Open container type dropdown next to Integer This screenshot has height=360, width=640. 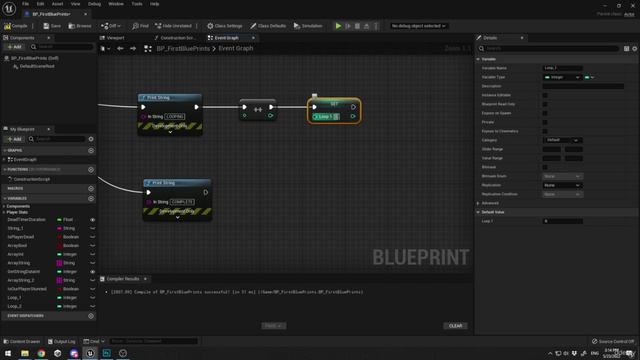click(x=589, y=77)
